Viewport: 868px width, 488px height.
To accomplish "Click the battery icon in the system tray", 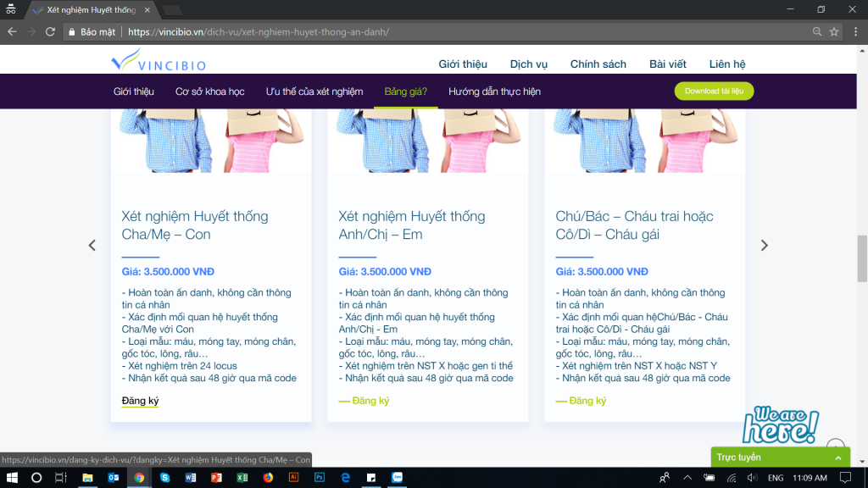I will (709, 478).
